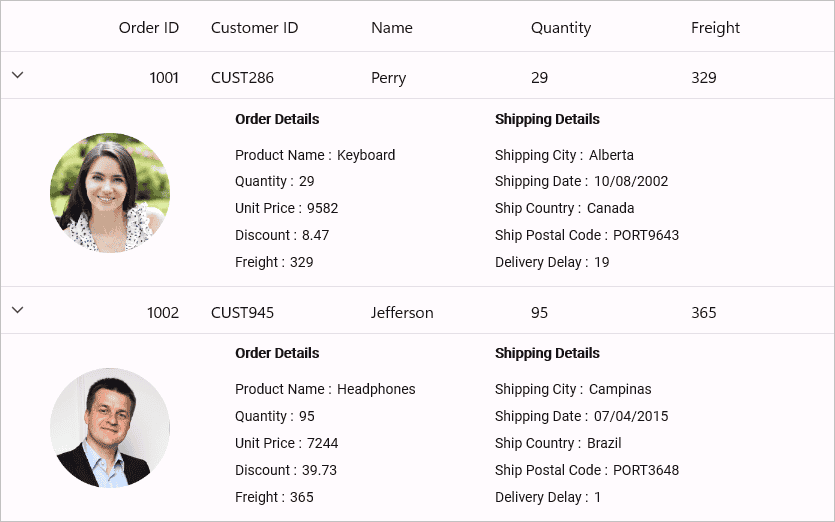
Task: Click the PORT9643 postal code text
Action: click(646, 235)
